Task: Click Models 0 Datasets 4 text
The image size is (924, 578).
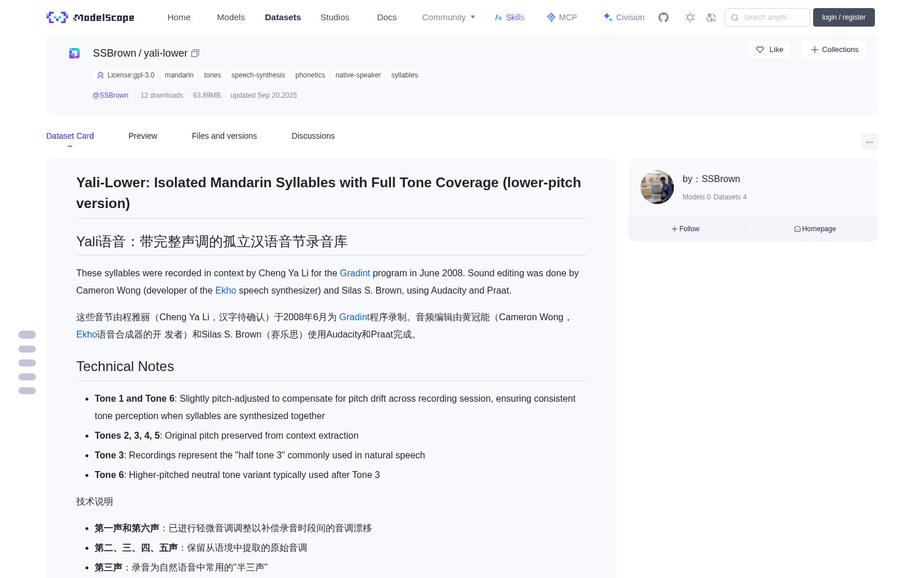Action: (x=714, y=197)
